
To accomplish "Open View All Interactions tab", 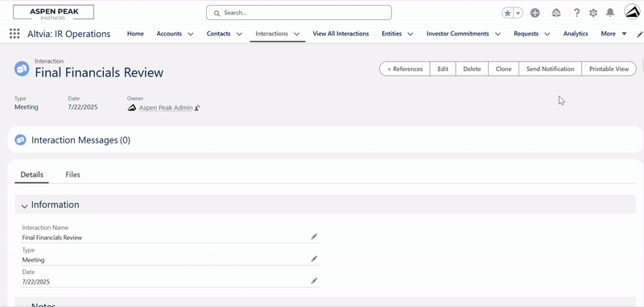I will click(x=341, y=34).
